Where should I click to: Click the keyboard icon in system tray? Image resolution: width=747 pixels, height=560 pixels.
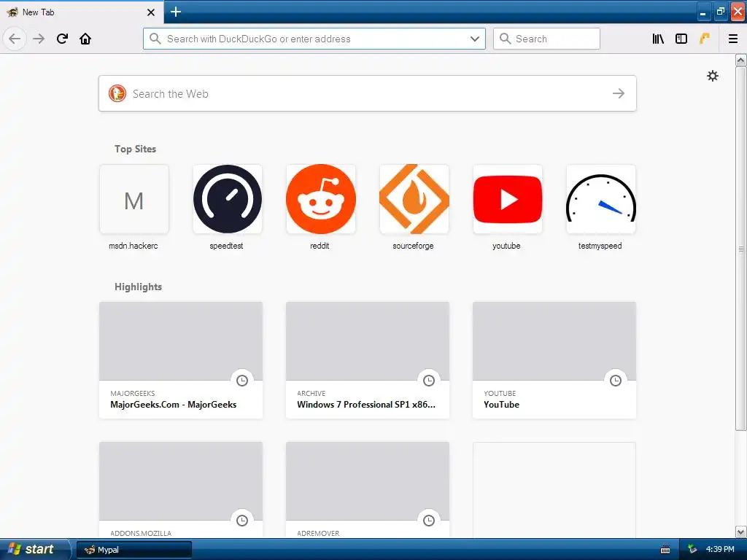coord(665,550)
